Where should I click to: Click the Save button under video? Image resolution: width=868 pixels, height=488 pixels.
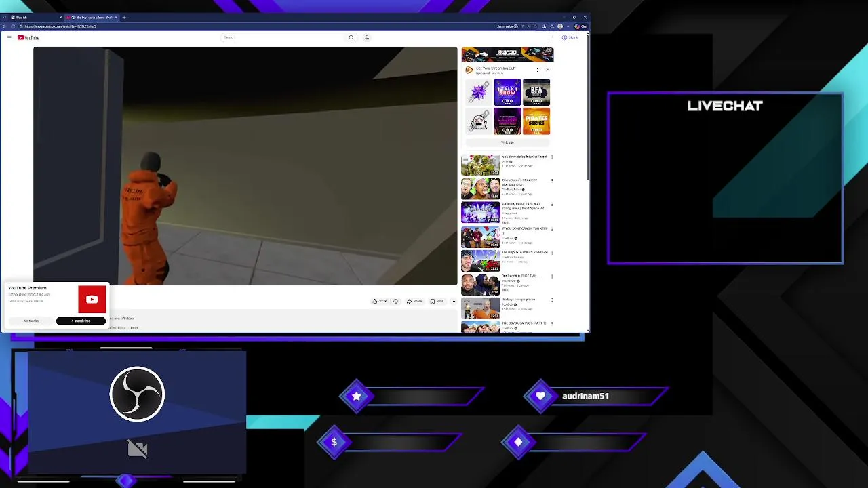437,301
